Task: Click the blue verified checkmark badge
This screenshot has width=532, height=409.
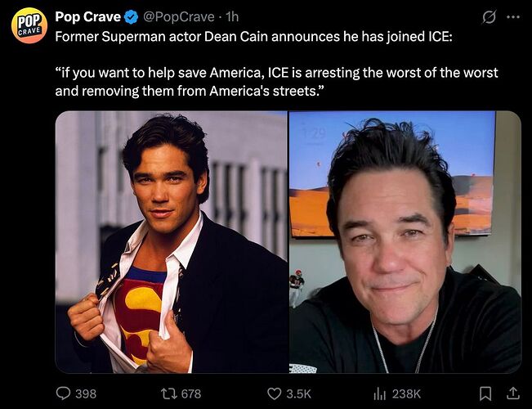Action: pos(132,17)
